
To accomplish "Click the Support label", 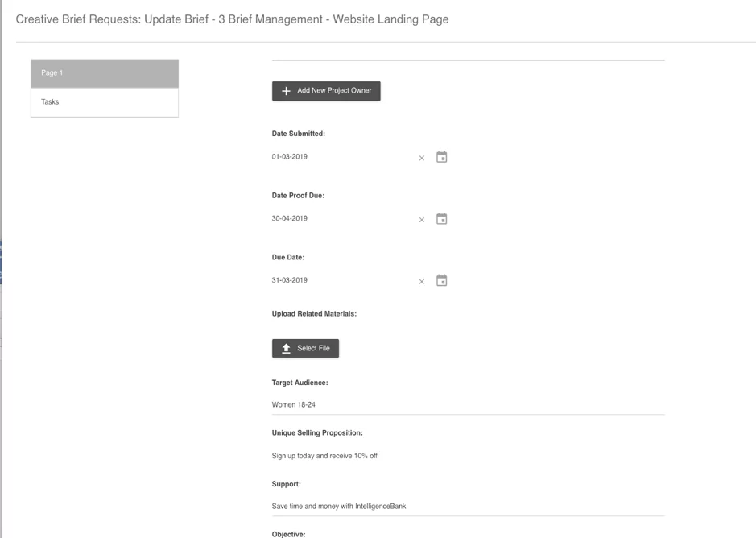I will click(287, 484).
